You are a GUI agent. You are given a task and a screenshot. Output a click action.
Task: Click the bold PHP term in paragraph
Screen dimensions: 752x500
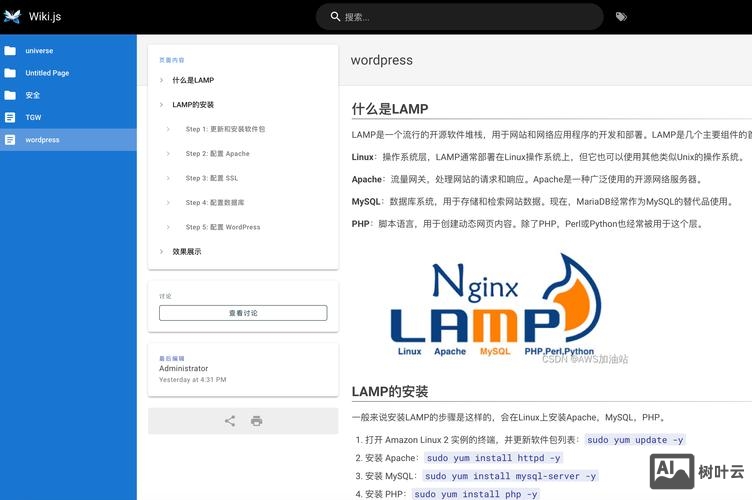pyautogui.click(x=361, y=223)
